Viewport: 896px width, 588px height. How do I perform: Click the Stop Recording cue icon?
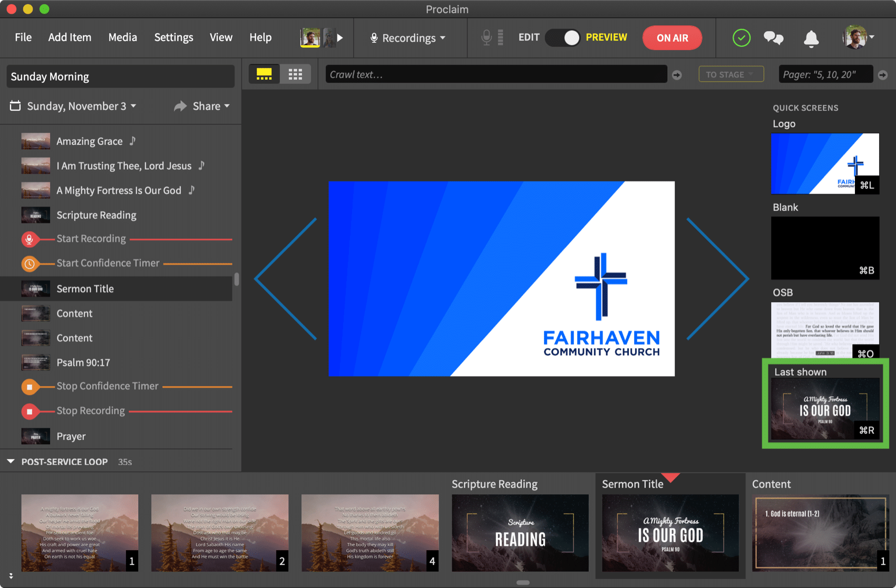tap(30, 411)
